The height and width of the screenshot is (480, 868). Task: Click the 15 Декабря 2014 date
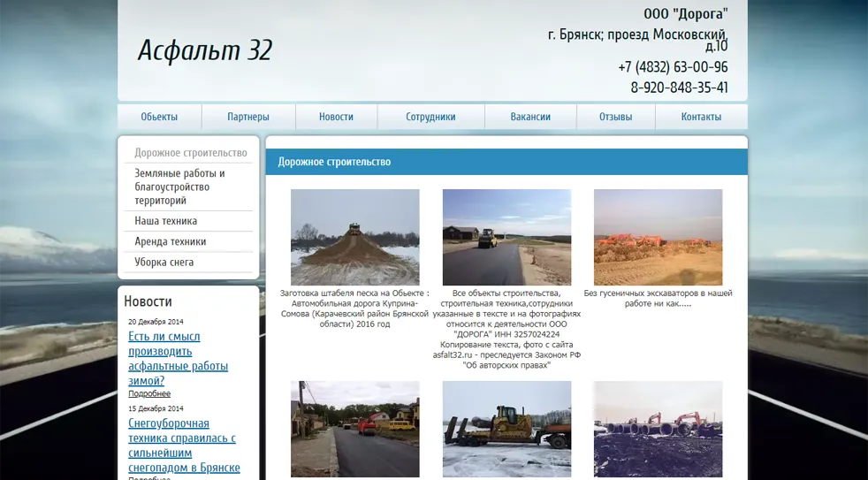(156, 408)
